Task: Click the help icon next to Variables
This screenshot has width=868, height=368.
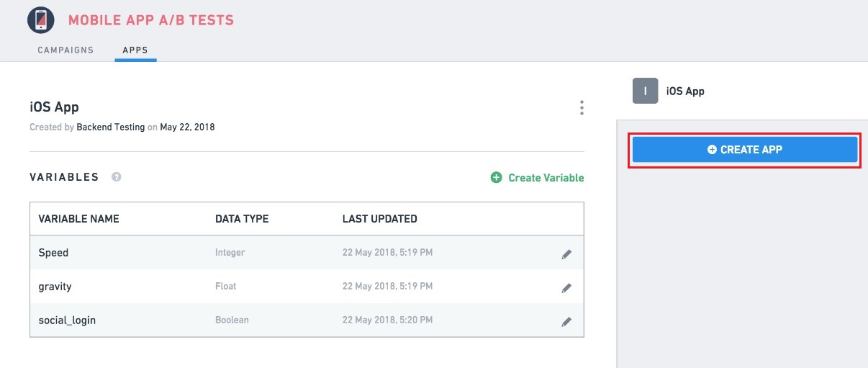Action: (x=117, y=177)
